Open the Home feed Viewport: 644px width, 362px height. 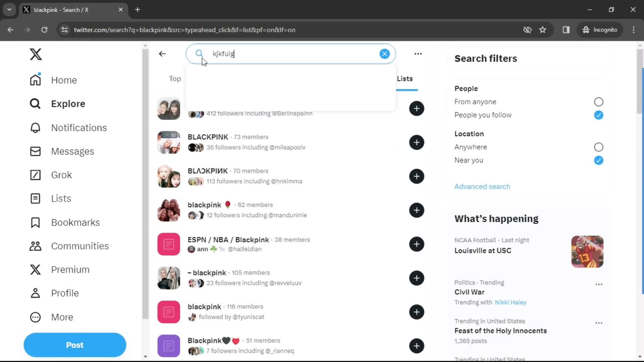tap(64, 80)
